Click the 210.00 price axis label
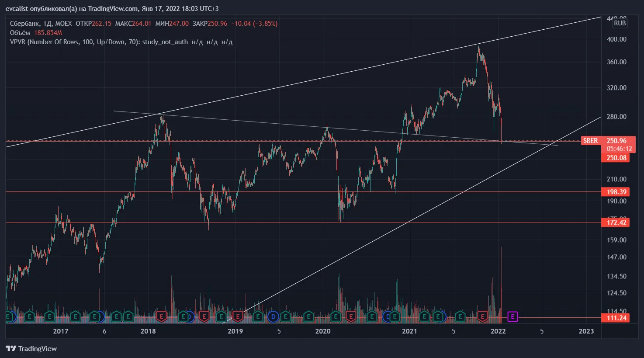644x358 pixels. [616, 179]
